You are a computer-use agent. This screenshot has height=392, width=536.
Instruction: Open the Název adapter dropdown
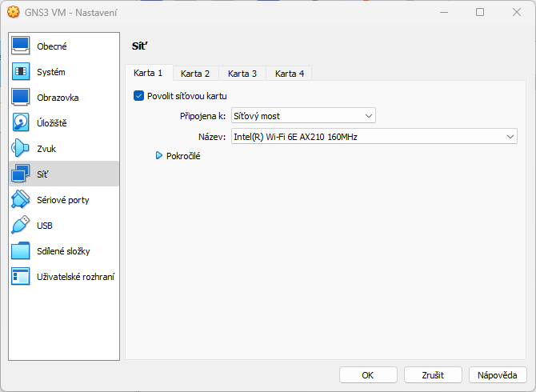[374, 137]
